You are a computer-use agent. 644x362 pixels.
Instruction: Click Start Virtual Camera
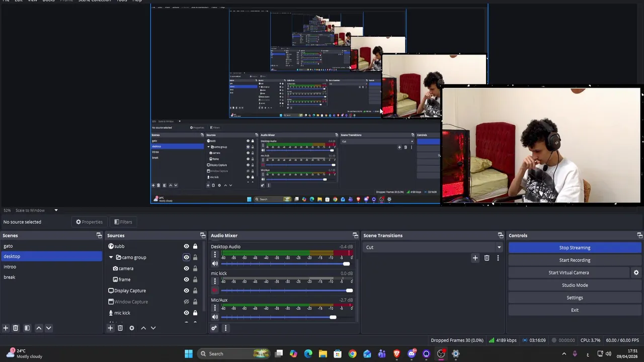[569, 273]
